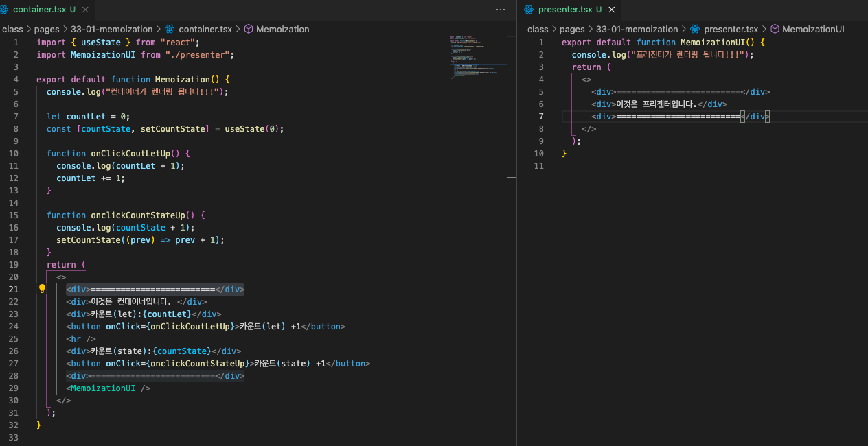Click 'return' keyword on line 19 of container.tsx
This screenshot has height=446, width=868.
click(61, 264)
